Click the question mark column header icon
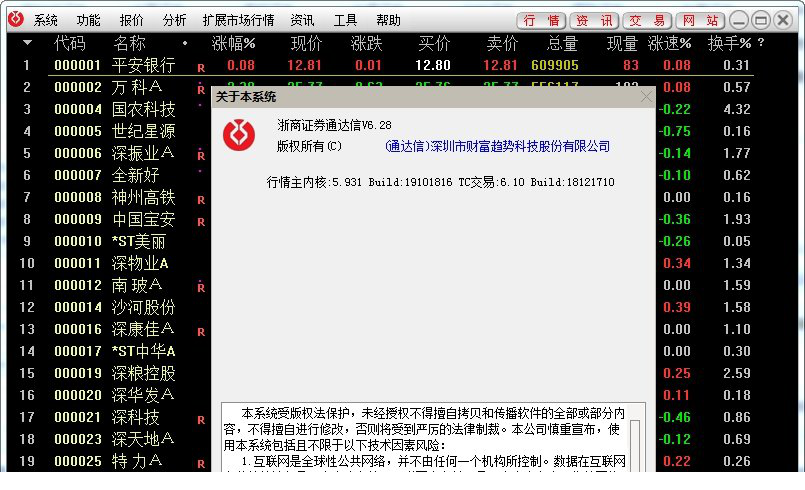The width and height of the screenshot is (805, 490). 761,43
